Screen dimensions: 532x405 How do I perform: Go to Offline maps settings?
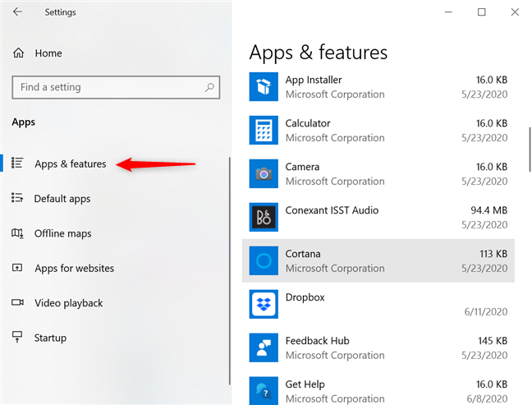(62, 234)
